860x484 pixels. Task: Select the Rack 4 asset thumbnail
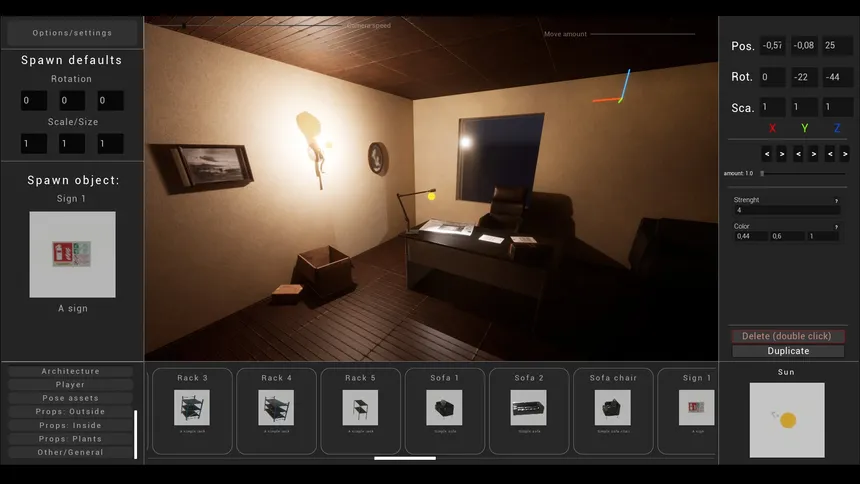[276, 408]
